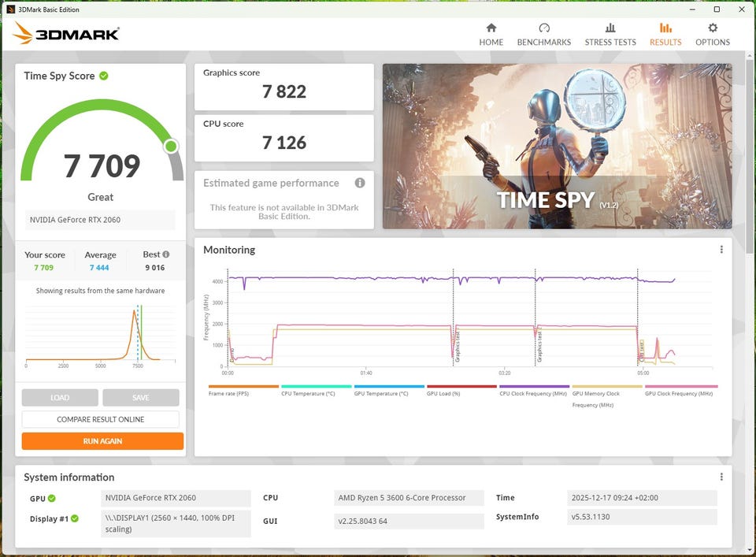Toggle CPU Clock Frequency legend series
Screen dimensions: 756x557
[x=534, y=391]
